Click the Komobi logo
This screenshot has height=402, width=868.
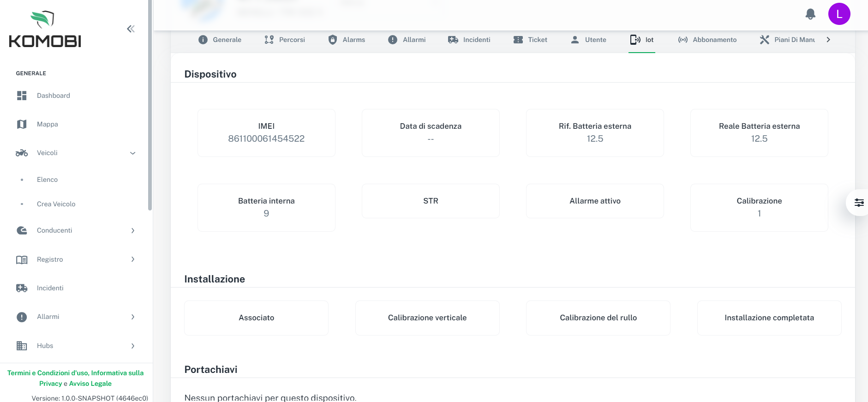click(x=45, y=30)
